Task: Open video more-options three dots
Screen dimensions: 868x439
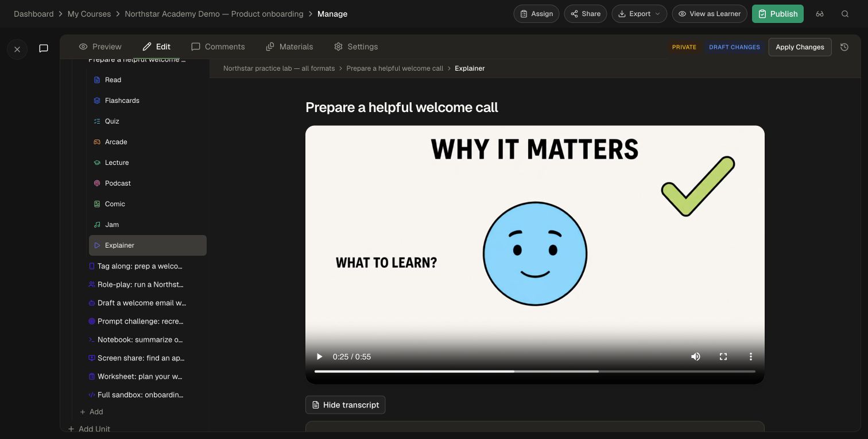Action: pyautogui.click(x=750, y=357)
